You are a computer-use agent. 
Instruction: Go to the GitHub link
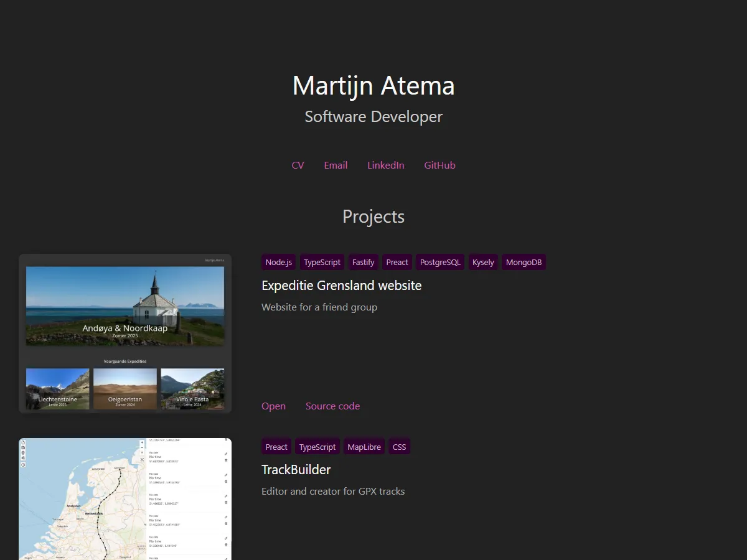coord(439,166)
